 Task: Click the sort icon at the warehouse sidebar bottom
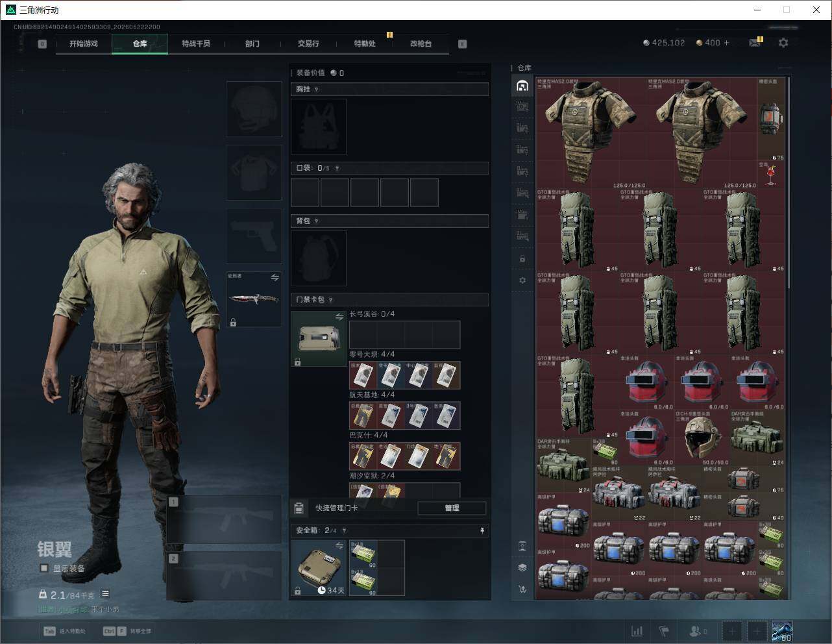(522, 589)
